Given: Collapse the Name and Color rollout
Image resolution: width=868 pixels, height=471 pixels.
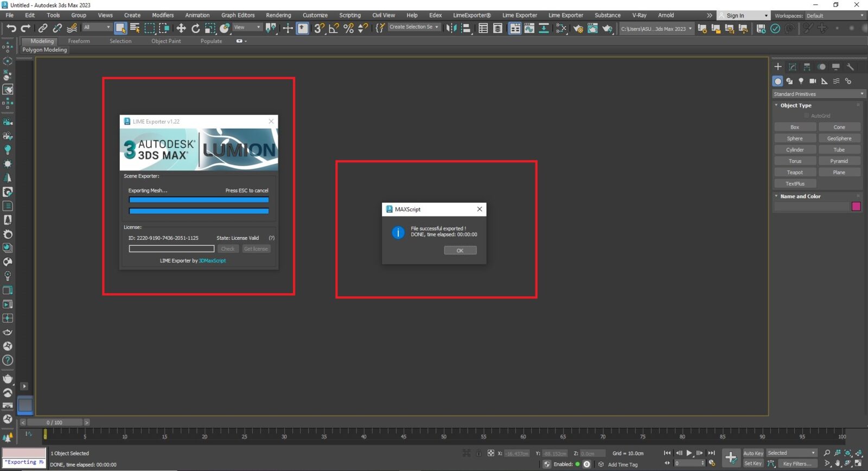Looking at the screenshot, I should [x=800, y=196].
